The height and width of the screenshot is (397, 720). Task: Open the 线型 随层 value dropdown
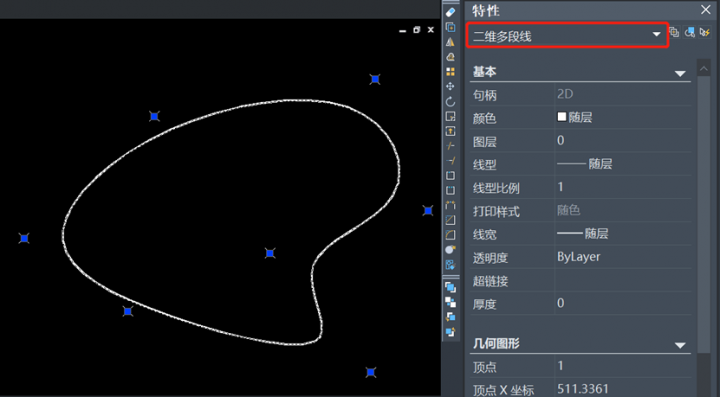(623, 164)
